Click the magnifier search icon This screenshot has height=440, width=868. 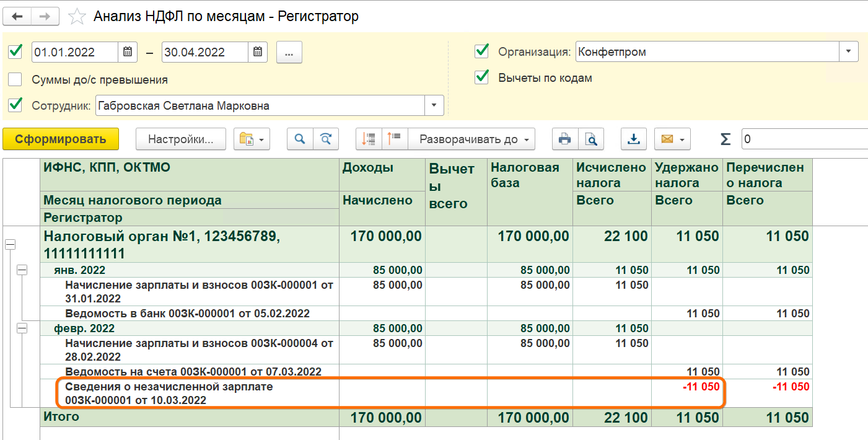click(300, 139)
